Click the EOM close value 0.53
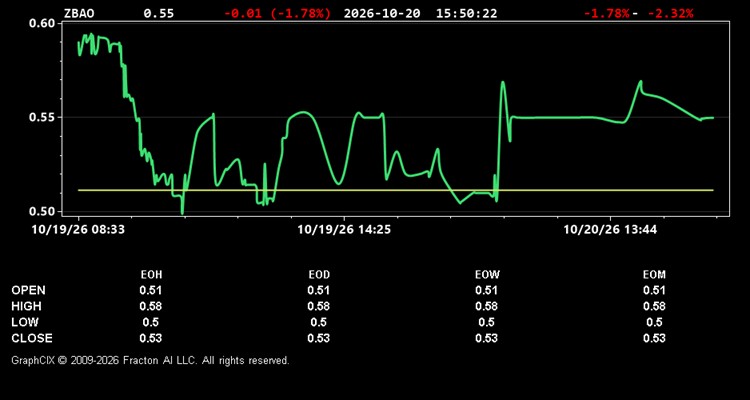Image resolution: width=750 pixels, height=400 pixels. click(x=654, y=338)
